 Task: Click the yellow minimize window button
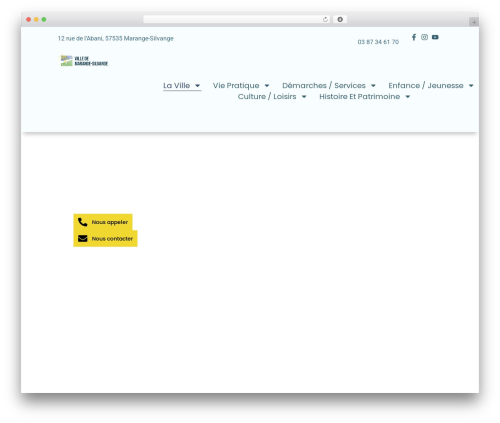tap(36, 19)
